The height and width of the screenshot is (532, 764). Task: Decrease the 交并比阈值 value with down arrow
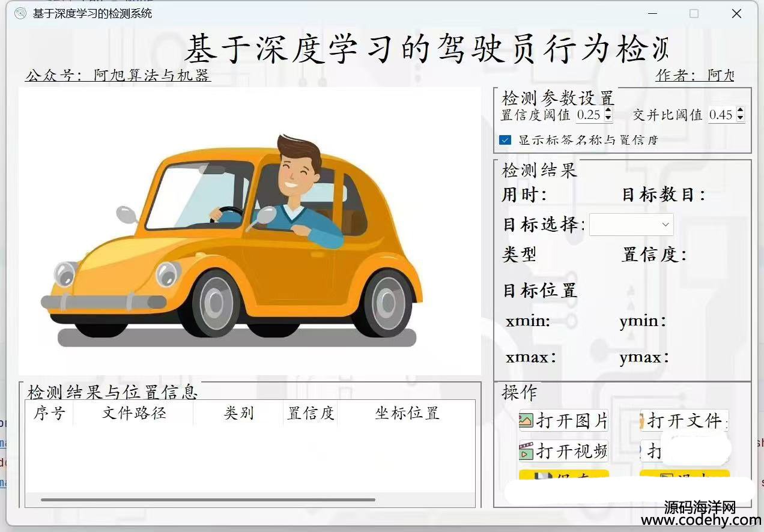(740, 118)
